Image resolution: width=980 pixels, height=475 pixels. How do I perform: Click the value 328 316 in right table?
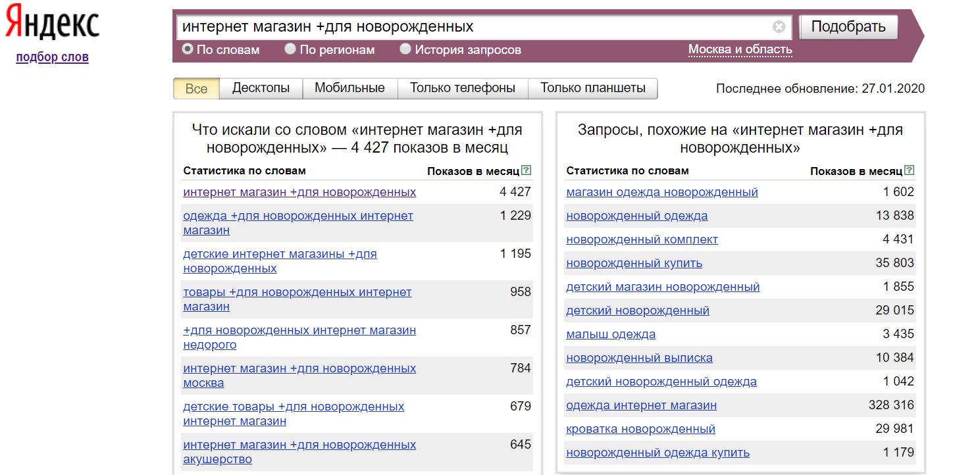point(891,405)
